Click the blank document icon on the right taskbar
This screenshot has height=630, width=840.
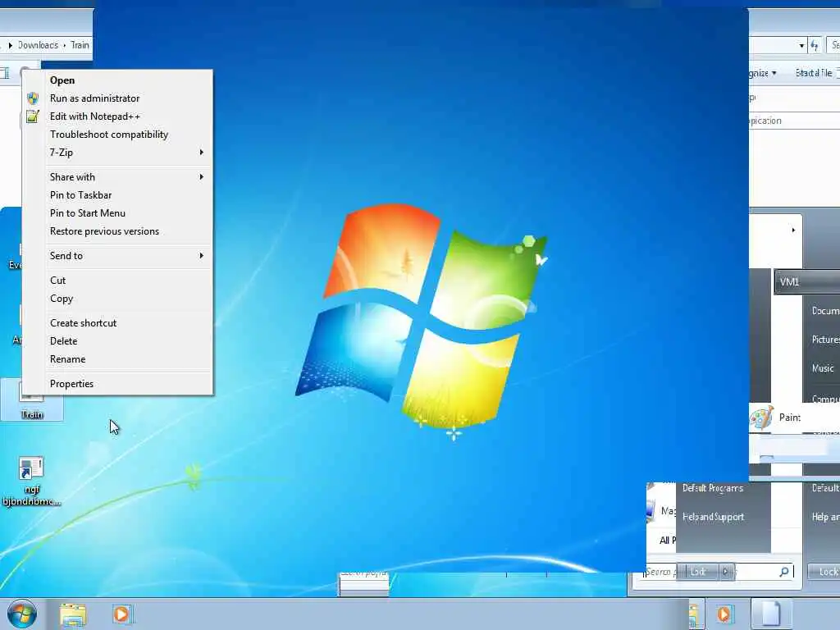[769, 614]
